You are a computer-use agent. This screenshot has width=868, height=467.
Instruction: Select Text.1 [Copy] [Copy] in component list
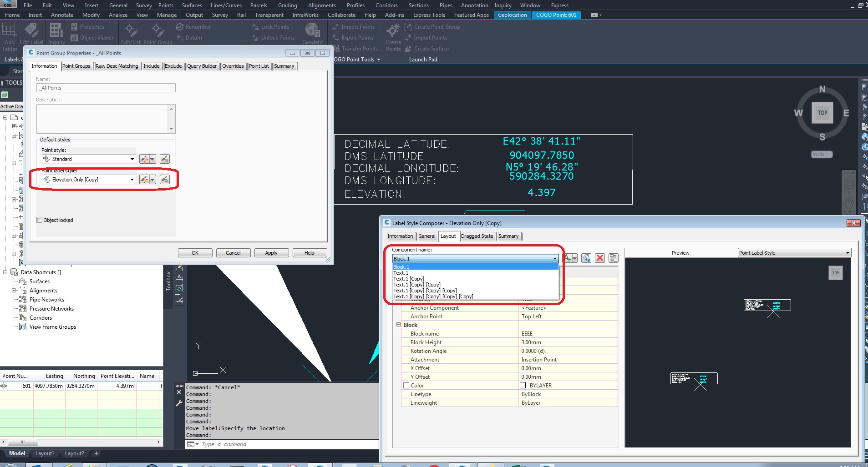[x=417, y=285]
